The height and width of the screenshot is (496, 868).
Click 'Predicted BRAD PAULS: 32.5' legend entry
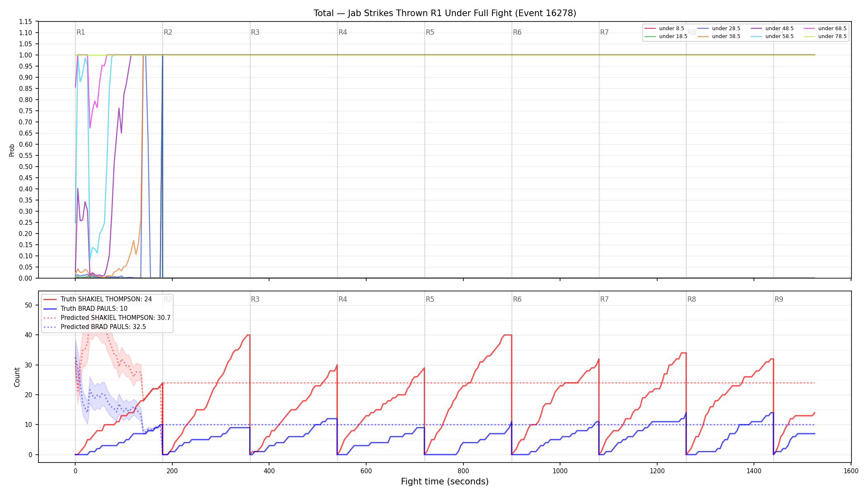pyautogui.click(x=95, y=327)
